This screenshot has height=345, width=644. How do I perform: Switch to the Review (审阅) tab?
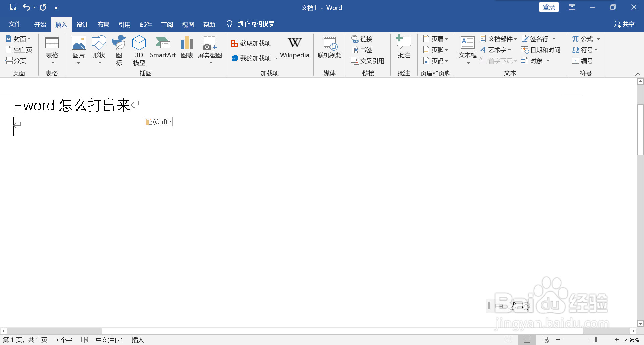[x=167, y=24]
